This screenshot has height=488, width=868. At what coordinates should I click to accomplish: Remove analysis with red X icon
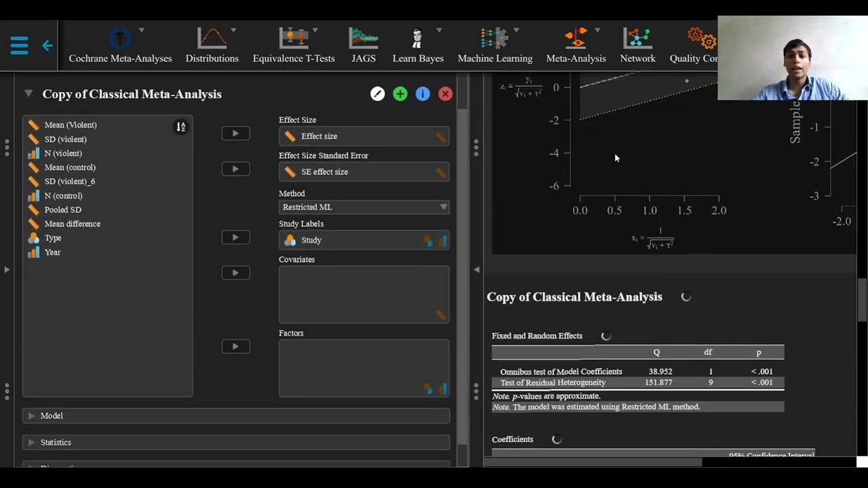click(x=446, y=94)
